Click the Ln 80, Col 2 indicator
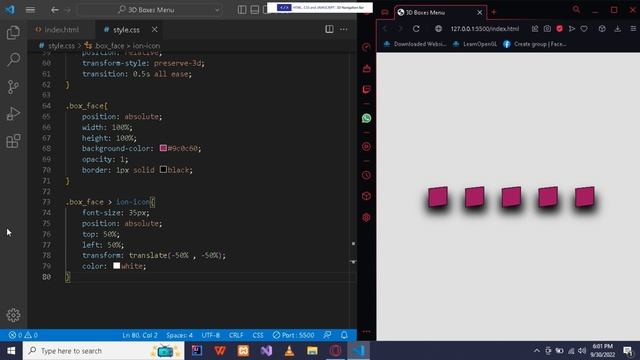 (140, 335)
